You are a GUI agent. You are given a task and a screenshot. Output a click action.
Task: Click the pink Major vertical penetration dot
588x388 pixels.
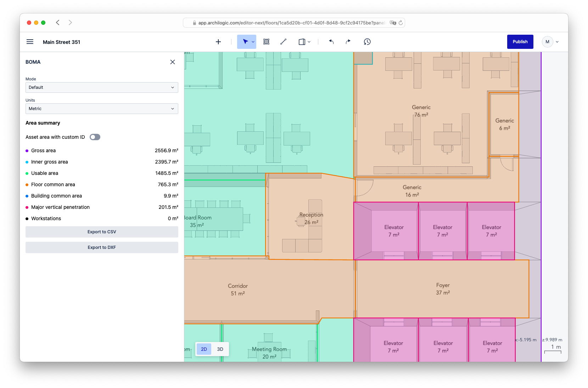point(27,207)
